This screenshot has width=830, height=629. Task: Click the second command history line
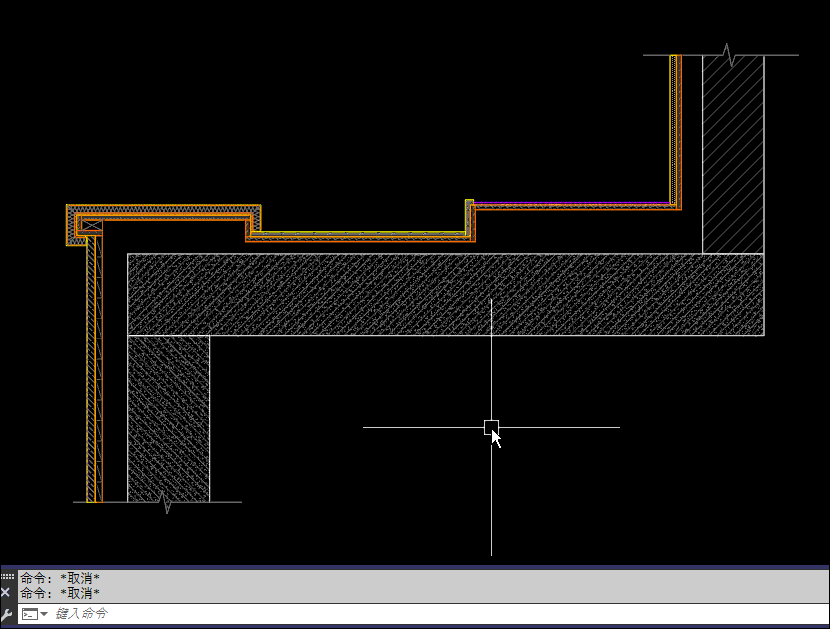pyautogui.click(x=60, y=593)
